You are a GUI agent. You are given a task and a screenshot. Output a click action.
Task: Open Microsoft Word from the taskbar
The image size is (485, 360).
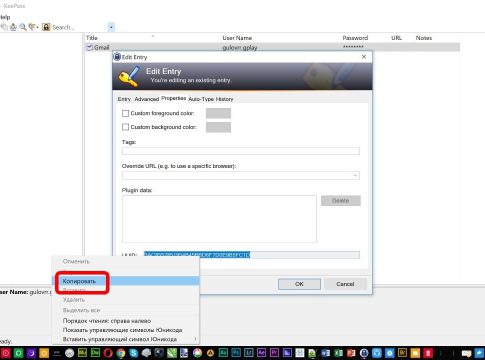pos(325,353)
